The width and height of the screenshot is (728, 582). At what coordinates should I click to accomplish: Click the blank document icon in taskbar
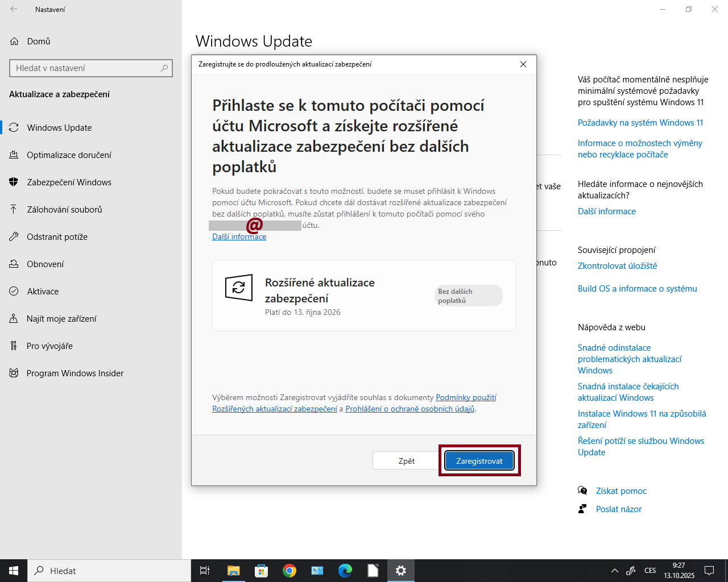coord(373,571)
